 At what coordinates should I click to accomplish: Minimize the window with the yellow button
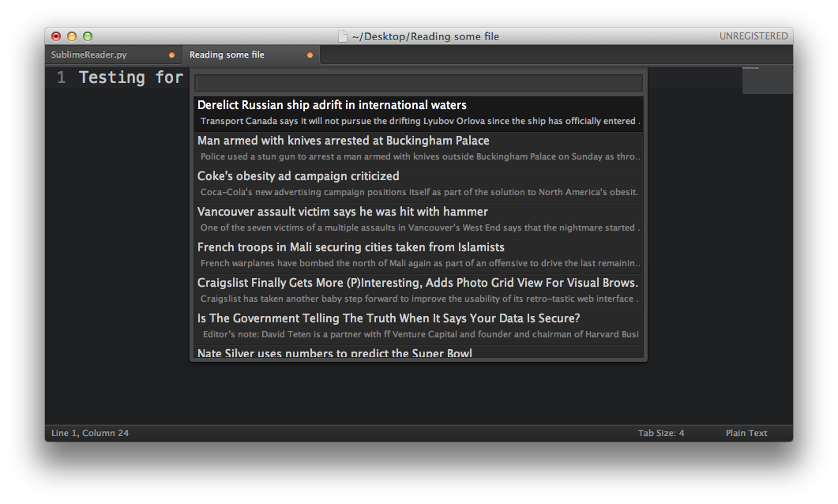point(72,36)
